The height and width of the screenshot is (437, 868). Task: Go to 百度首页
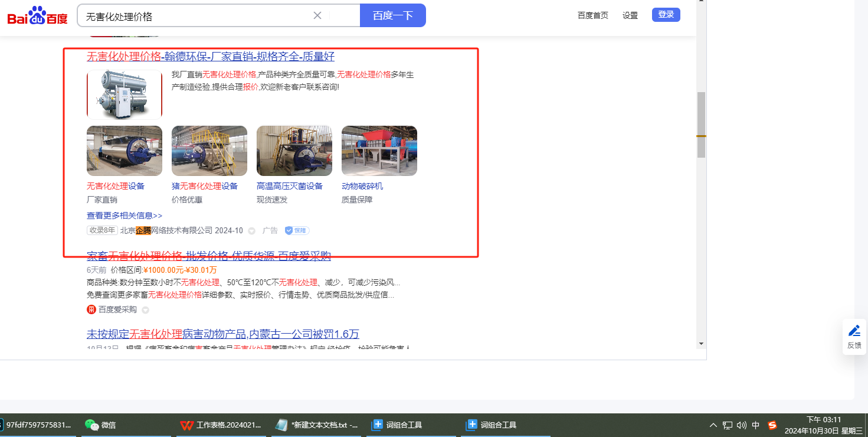click(592, 15)
